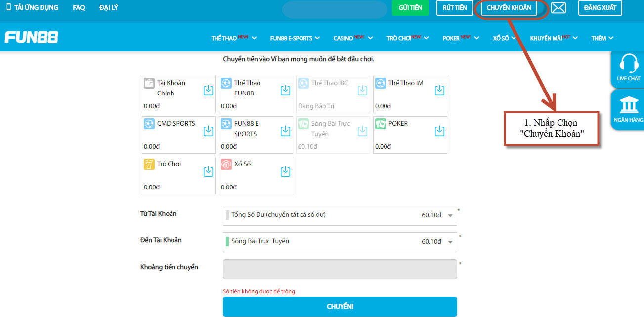644x325 pixels.
Task: Expand the Thêm menu
Action: pyautogui.click(x=602, y=38)
